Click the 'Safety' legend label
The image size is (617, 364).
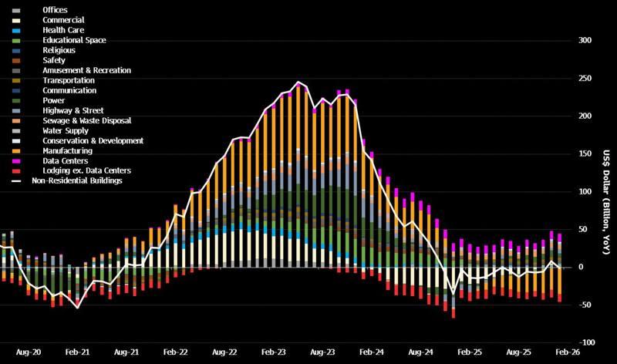[x=54, y=61]
